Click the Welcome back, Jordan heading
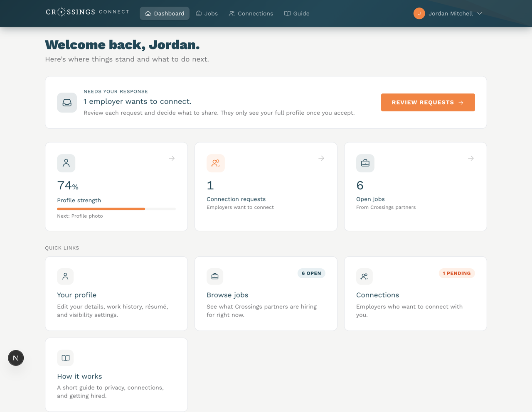This screenshot has width=532, height=412. click(x=122, y=44)
